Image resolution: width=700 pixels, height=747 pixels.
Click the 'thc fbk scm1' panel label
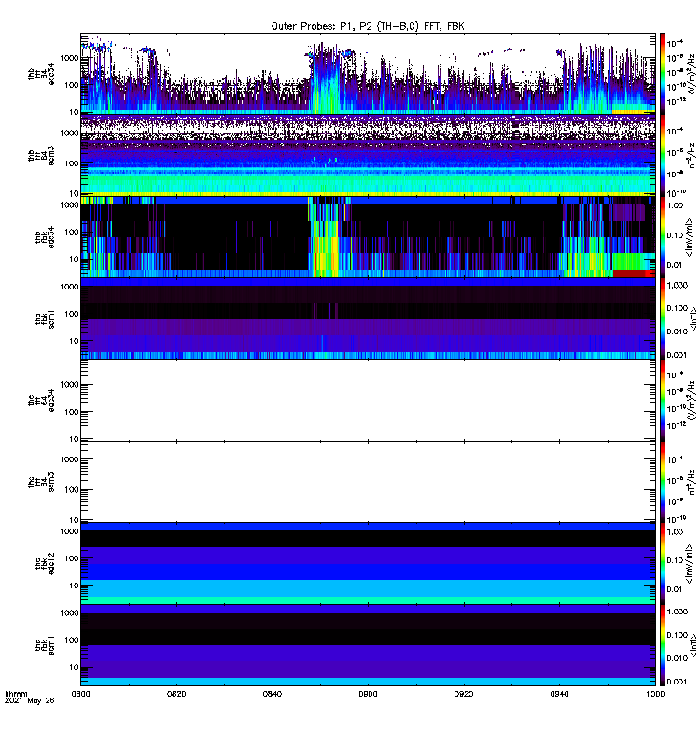(x=45, y=645)
